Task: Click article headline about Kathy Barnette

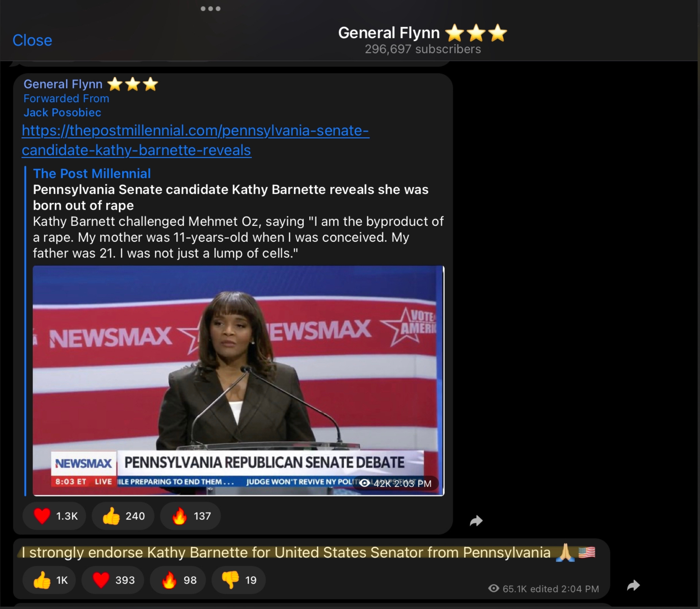Action: [x=231, y=197]
